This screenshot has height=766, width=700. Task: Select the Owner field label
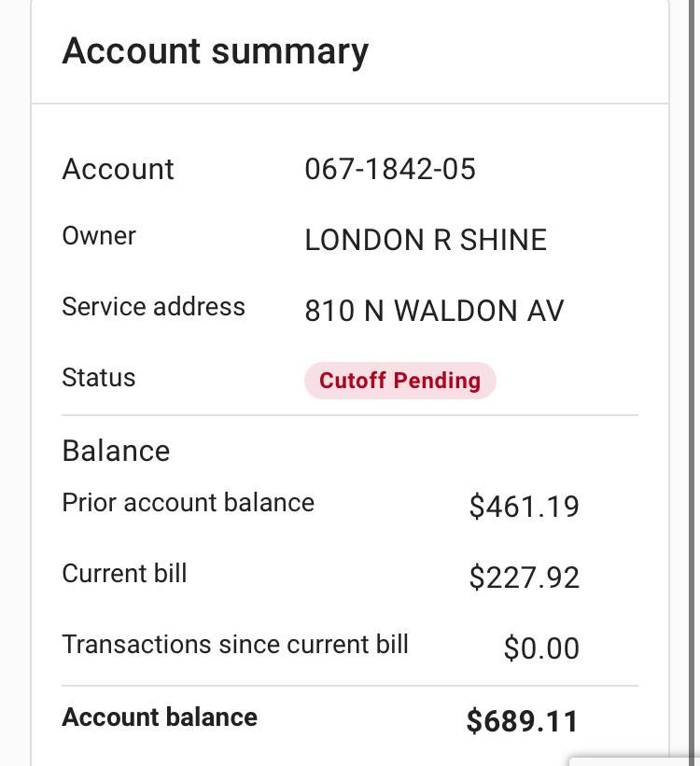99,236
